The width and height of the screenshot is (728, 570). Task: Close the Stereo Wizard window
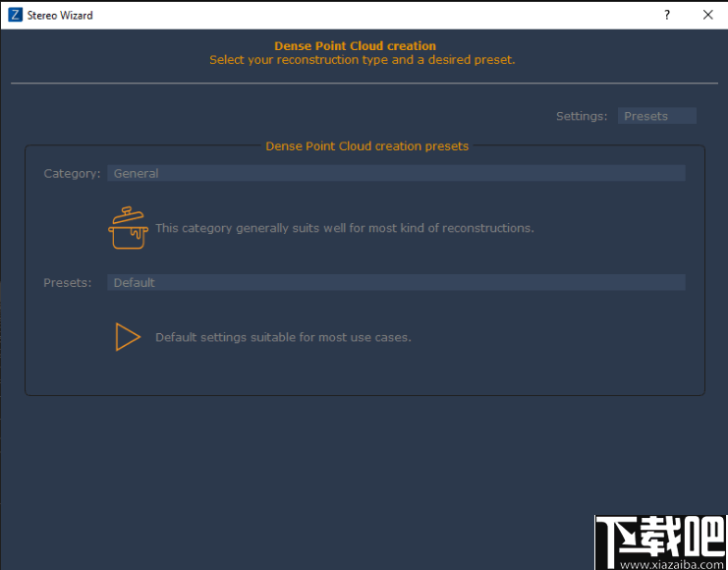point(708,15)
